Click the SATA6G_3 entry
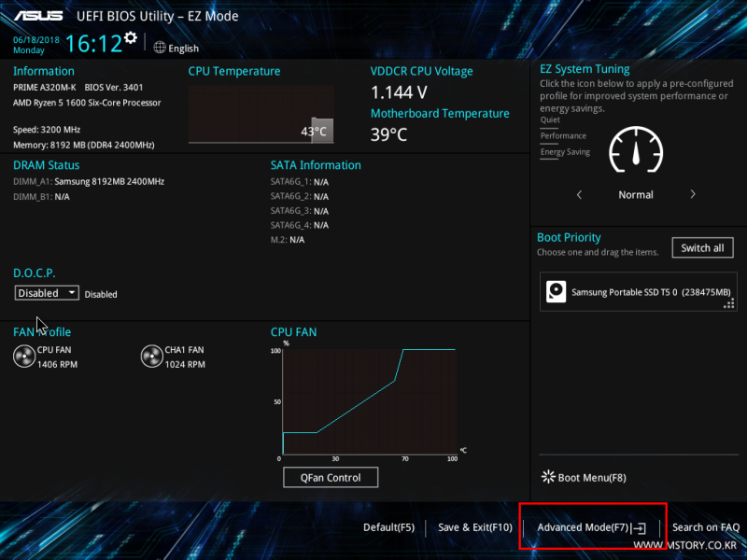The width and height of the screenshot is (747, 560). click(300, 211)
